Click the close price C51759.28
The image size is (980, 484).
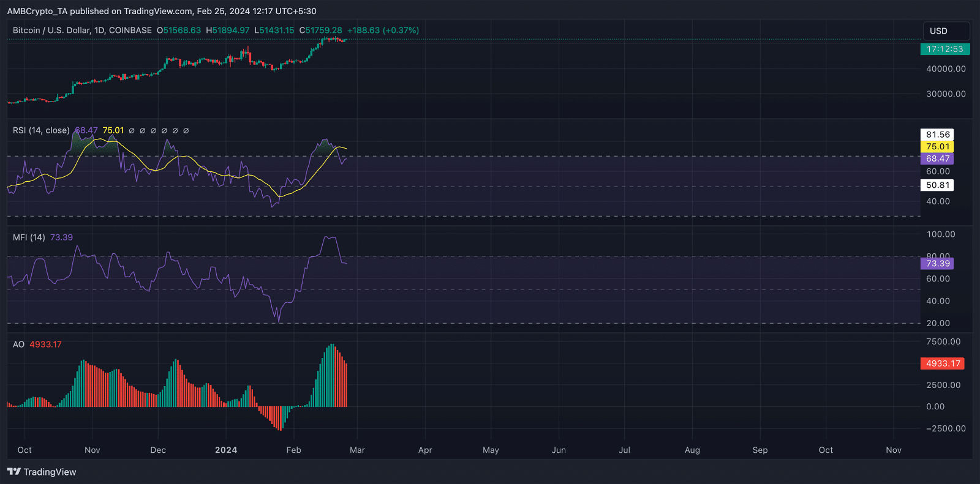point(321,30)
